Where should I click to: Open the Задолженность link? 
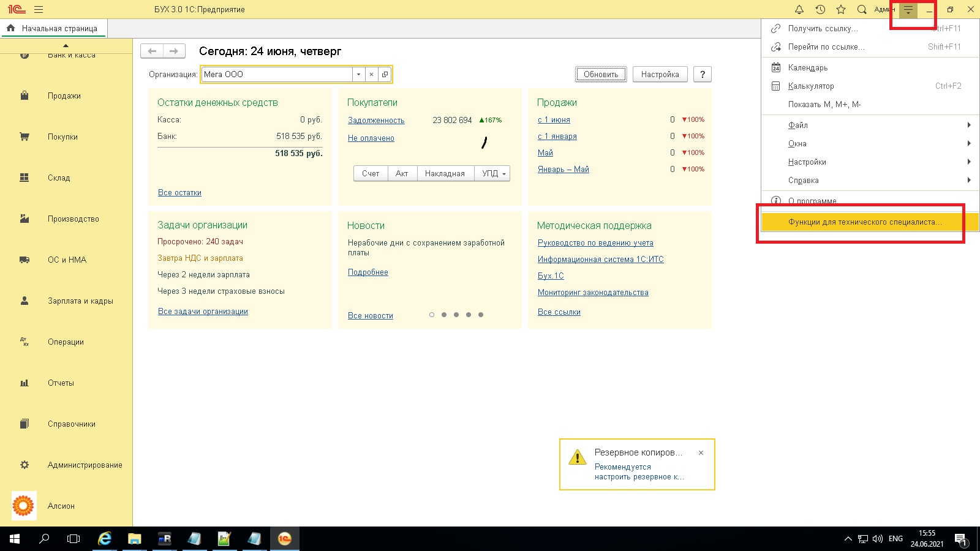(376, 121)
